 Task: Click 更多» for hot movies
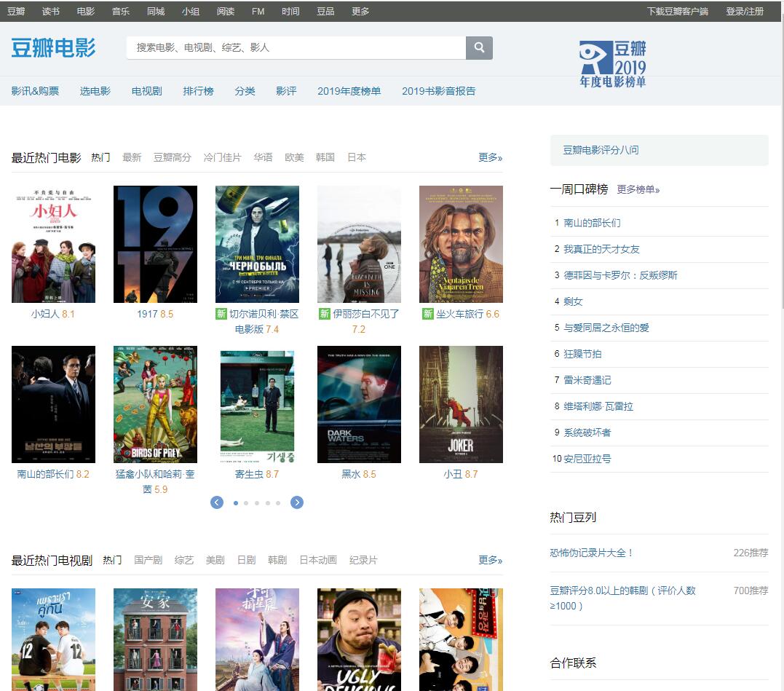[490, 157]
